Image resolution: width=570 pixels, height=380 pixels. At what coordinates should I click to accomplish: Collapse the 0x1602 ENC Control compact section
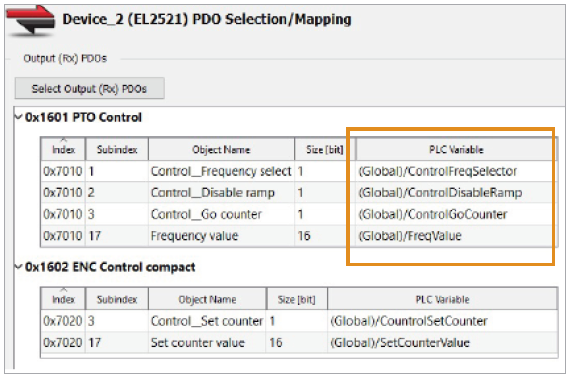18,267
